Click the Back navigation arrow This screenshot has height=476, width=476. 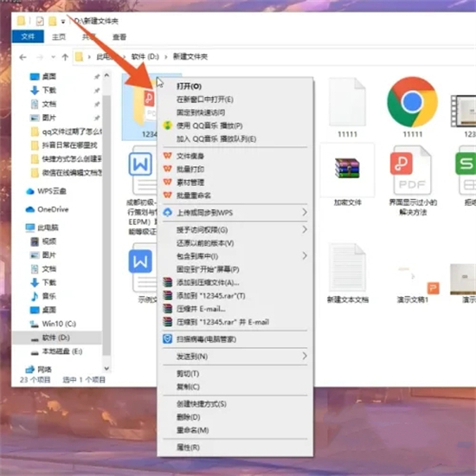[23, 57]
